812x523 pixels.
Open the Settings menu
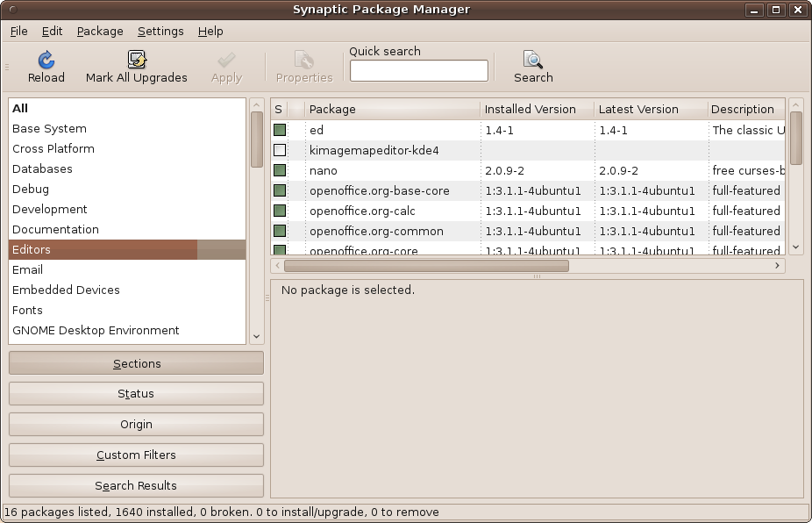click(160, 31)
